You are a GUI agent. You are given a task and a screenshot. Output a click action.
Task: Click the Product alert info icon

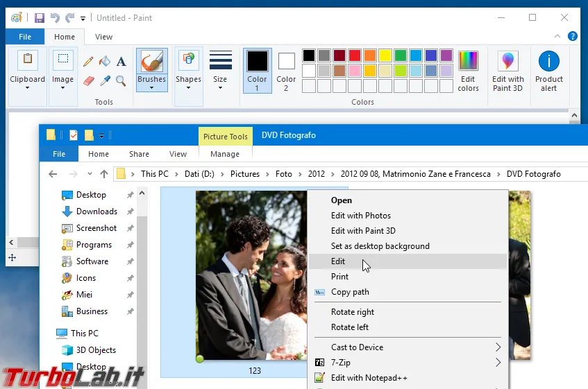click(x=549, y=62)
